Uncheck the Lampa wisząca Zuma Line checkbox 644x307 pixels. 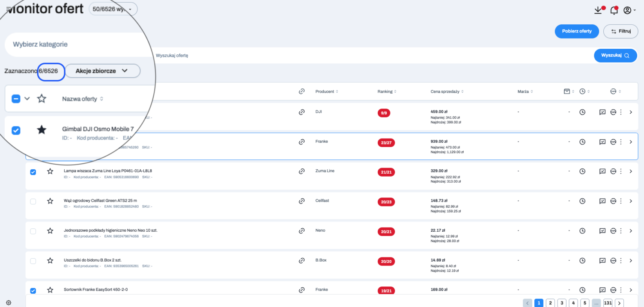33,172
